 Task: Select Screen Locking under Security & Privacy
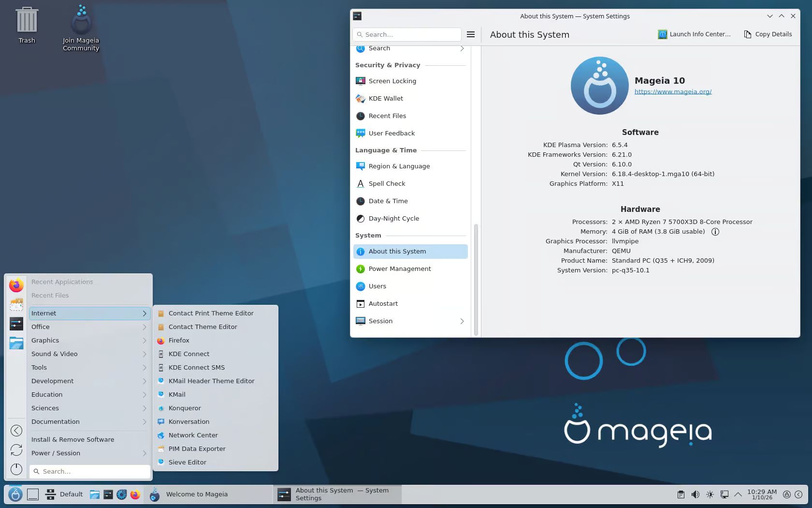coord(392,81)
